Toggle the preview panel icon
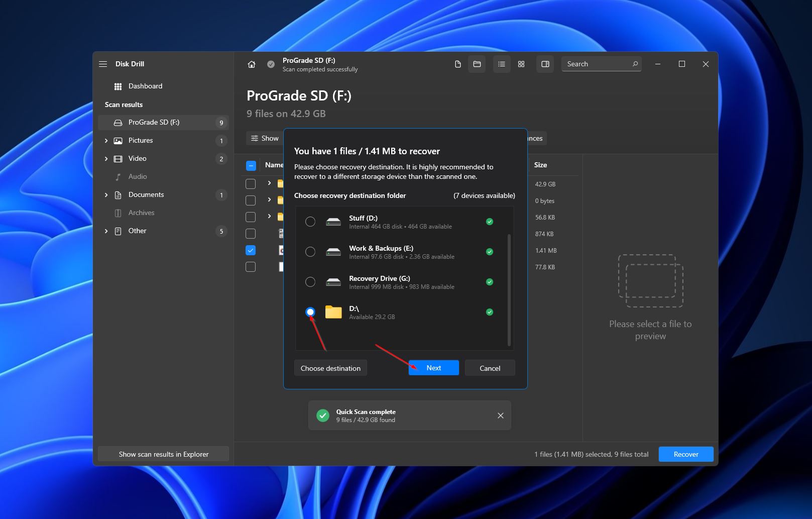Viewport: 812px width, 519px height. [545, 64]
